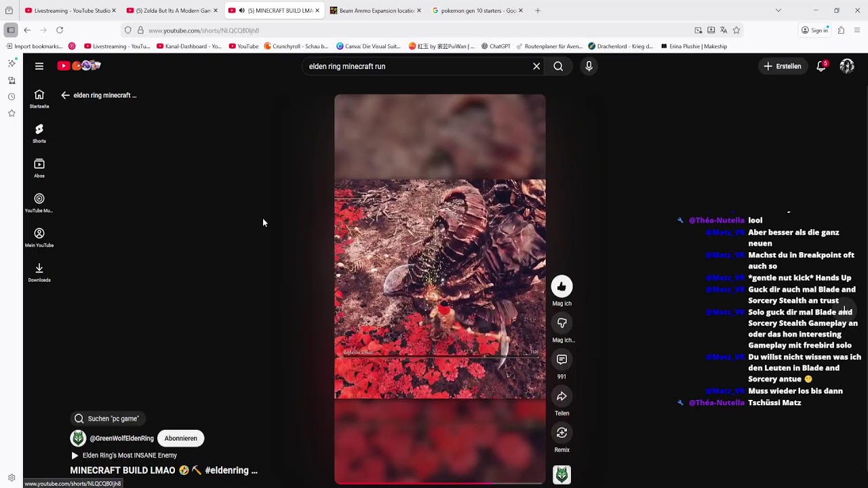Open ChatGPT bookmark

point(496,46)
